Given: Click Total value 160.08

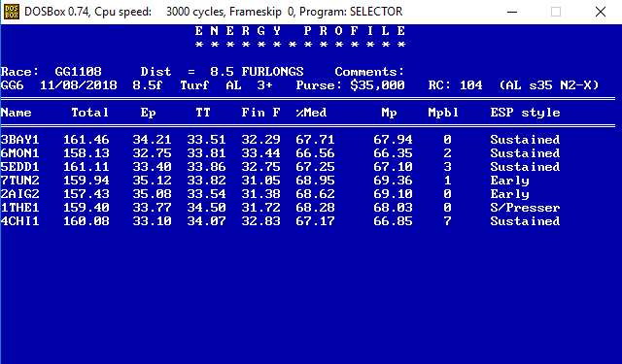Looking at the screenshot, I should point(86,221).
